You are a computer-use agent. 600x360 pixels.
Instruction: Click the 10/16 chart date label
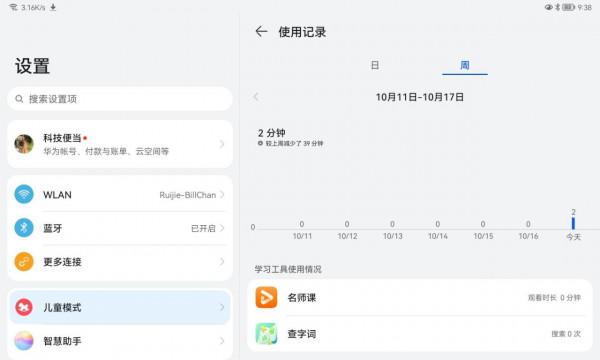point(528,236)
